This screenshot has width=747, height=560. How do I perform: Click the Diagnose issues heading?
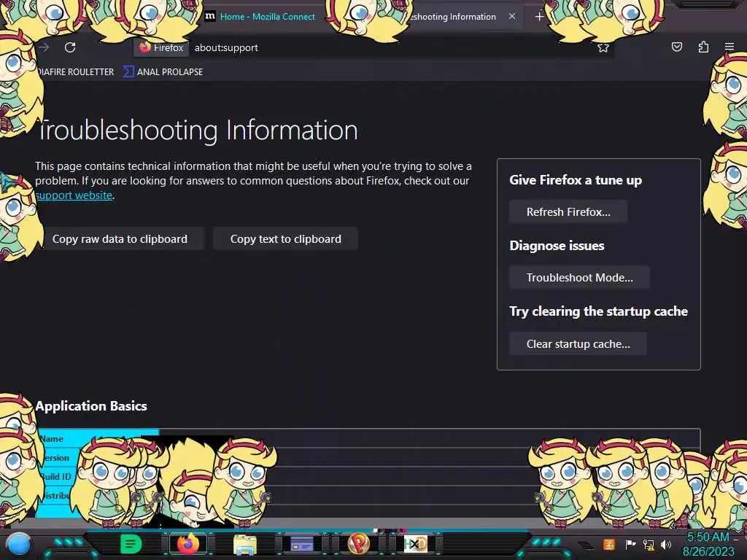point(557,246)
